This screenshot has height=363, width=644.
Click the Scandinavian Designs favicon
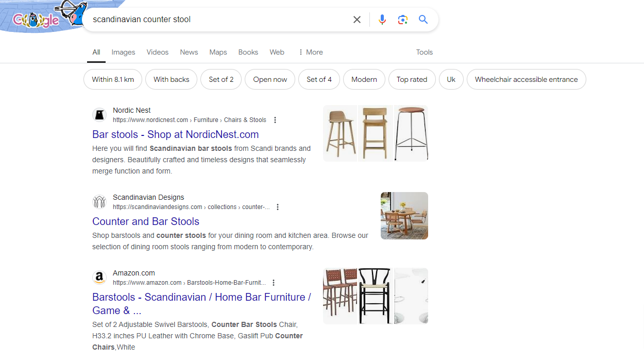point(99,202)
